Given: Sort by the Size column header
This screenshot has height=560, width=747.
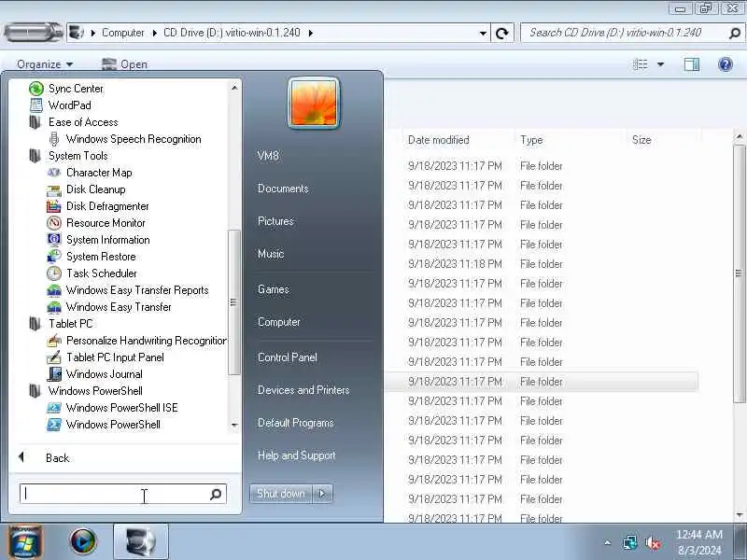Looking at the screenshot, I should coord(641,140).
